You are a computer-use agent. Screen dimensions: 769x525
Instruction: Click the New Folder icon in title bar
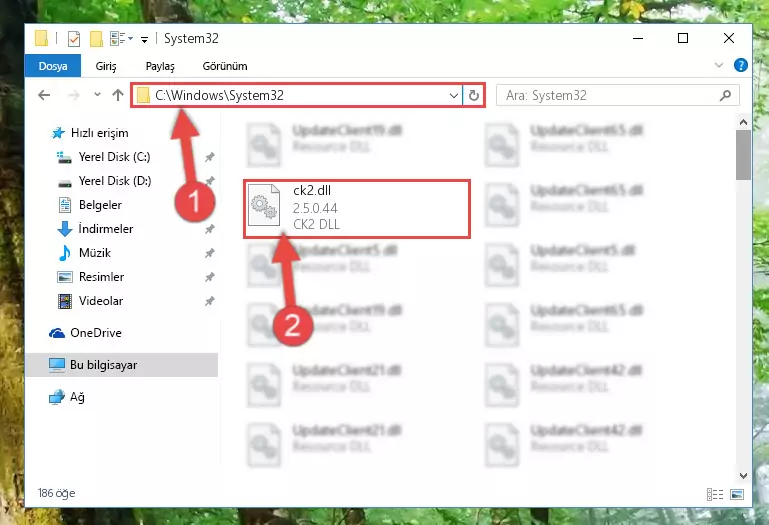96,38
